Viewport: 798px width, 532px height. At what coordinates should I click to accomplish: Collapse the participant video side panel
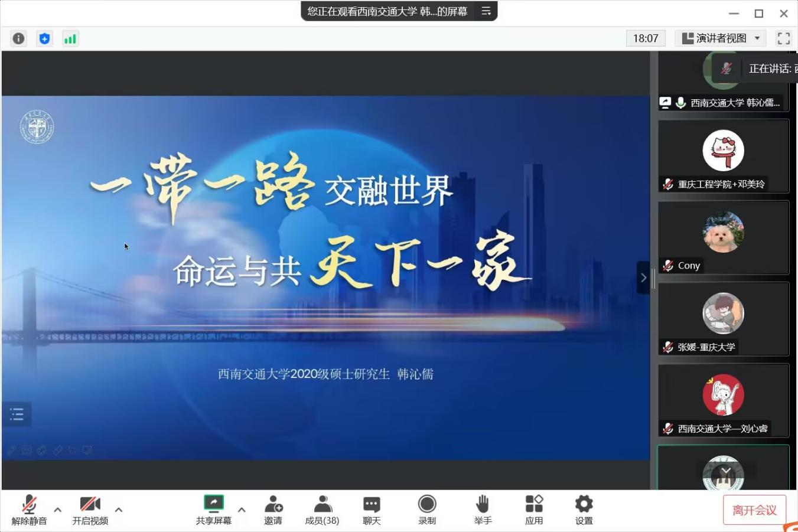[x=643, y=278]
